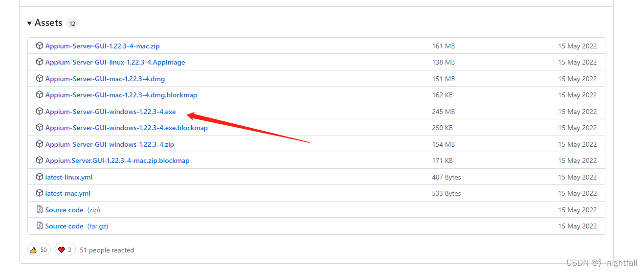The image size is (644, 272).
Task: Toggle the heart reaction with 2
Action: point(65,250)
